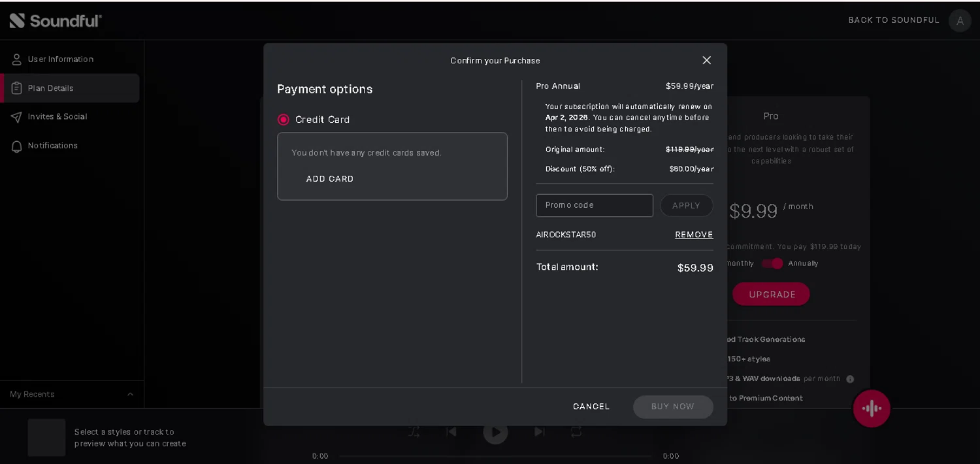Go BACK TO SOUNDFUL link
Viewport: 980px width, 464px height.
click(x=894, y=20)
